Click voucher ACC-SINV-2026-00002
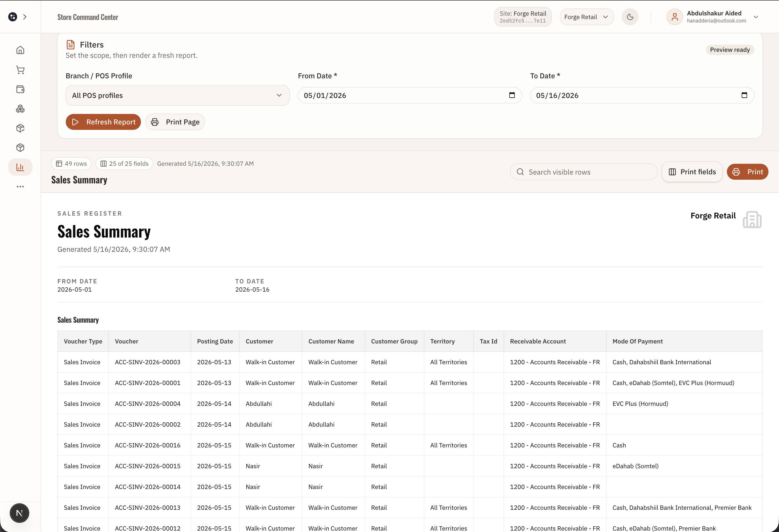This screenshot has height=532, width=779. click(147, 424)
